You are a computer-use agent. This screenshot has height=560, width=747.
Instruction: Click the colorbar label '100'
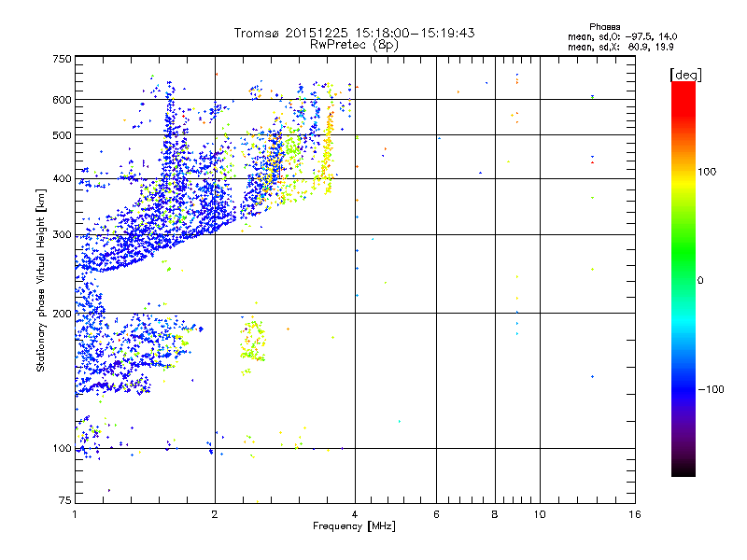coord(707,172)
